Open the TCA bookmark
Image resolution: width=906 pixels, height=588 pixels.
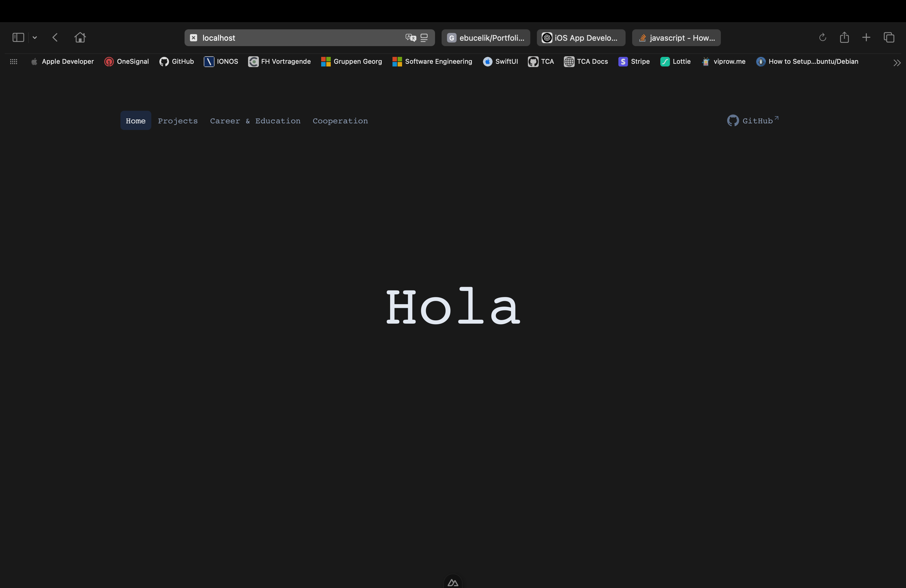tap(541, 62)
